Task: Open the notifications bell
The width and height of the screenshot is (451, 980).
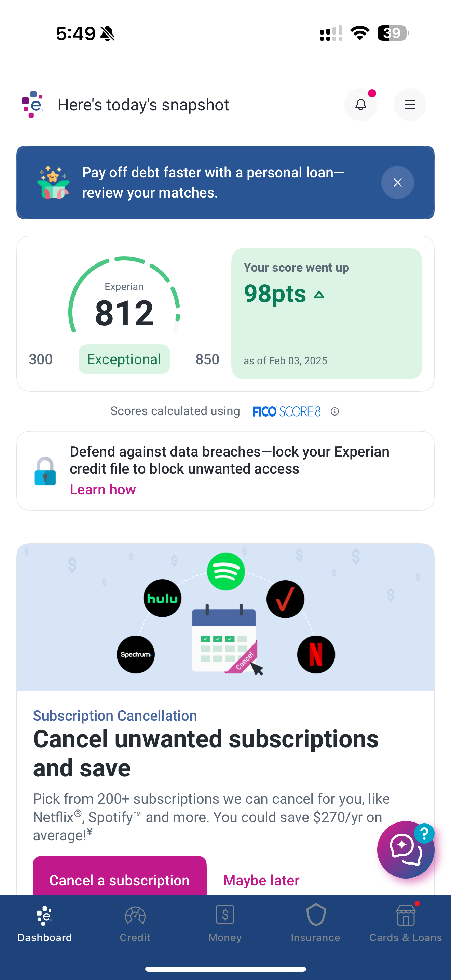Action: pyautogui.click(x=360, y=105)
